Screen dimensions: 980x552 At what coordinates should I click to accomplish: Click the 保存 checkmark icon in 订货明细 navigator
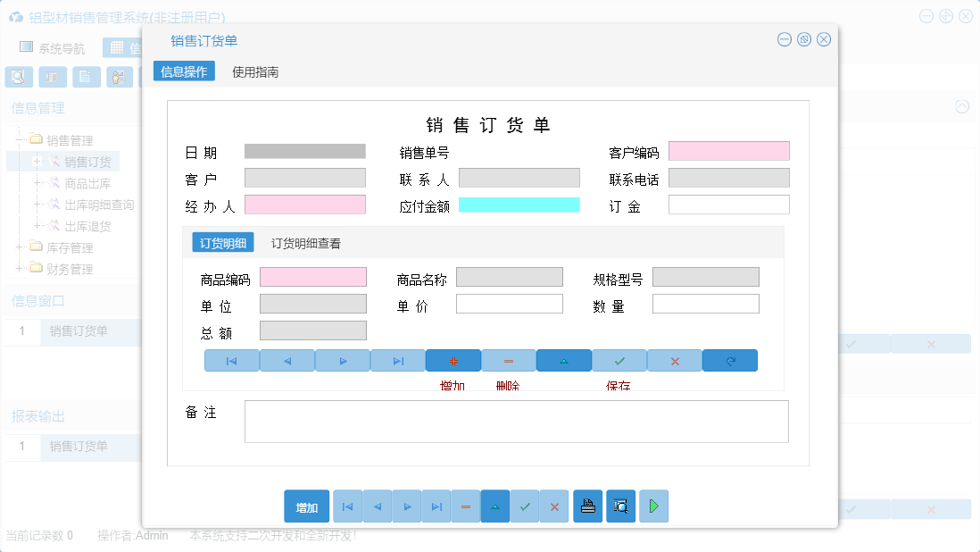click(x=619, y=360)
